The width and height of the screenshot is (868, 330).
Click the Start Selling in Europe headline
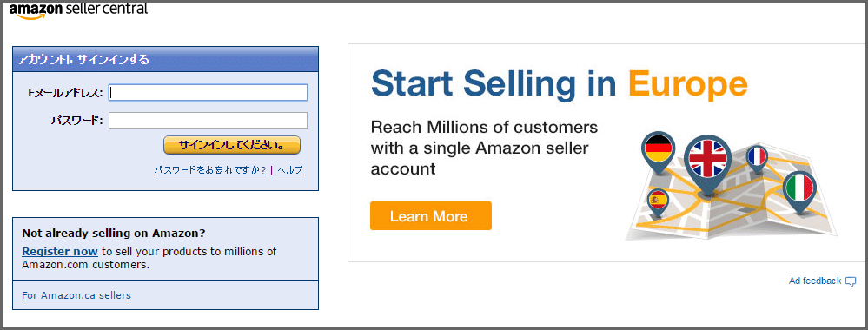click(559, 83)
